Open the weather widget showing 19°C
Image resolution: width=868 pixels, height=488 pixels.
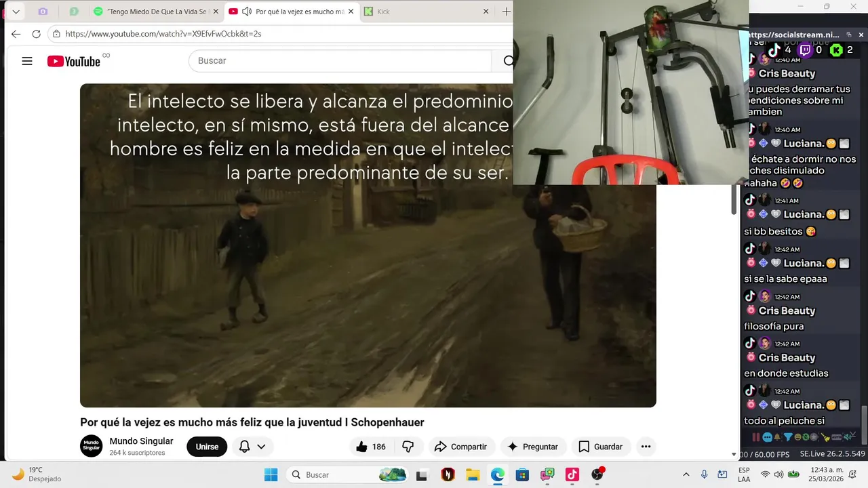pyautogui.click(x=37, y=474)
